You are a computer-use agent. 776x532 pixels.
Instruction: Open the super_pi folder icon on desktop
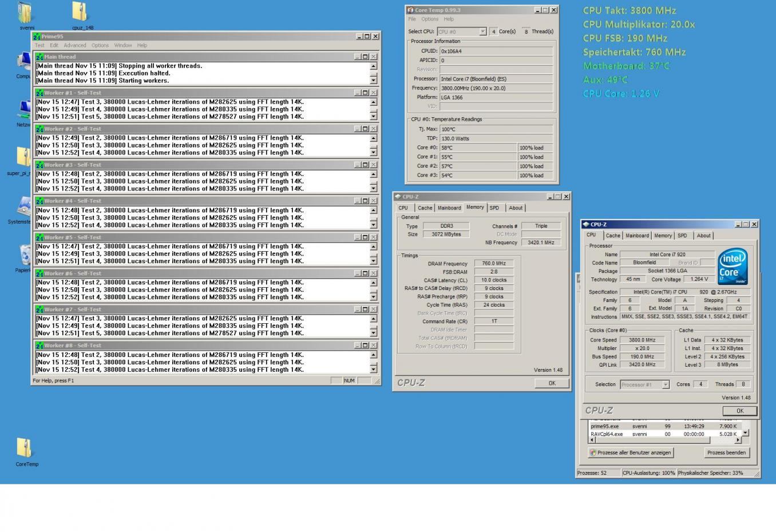click(23, 157)
